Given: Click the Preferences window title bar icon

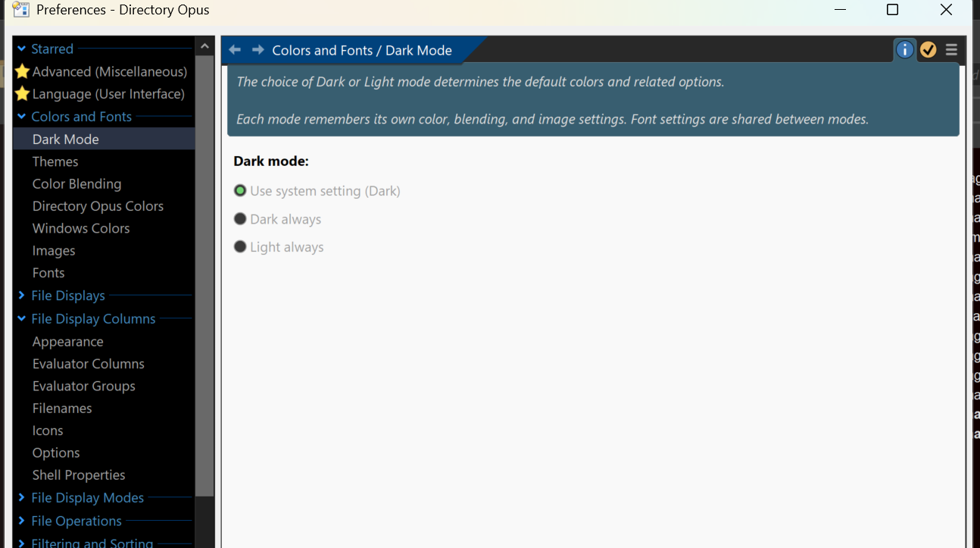Looking at the screenshot, I should 20,10.
